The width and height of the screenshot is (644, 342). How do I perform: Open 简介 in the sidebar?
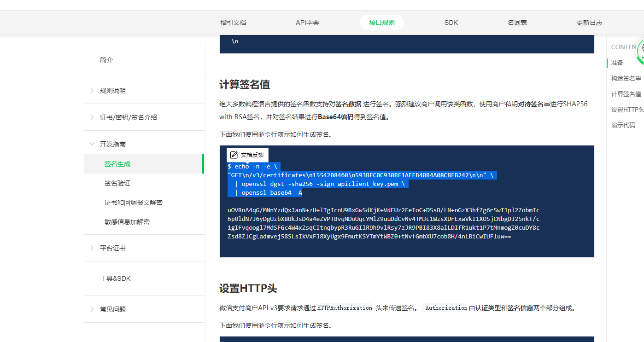[106, 60]
